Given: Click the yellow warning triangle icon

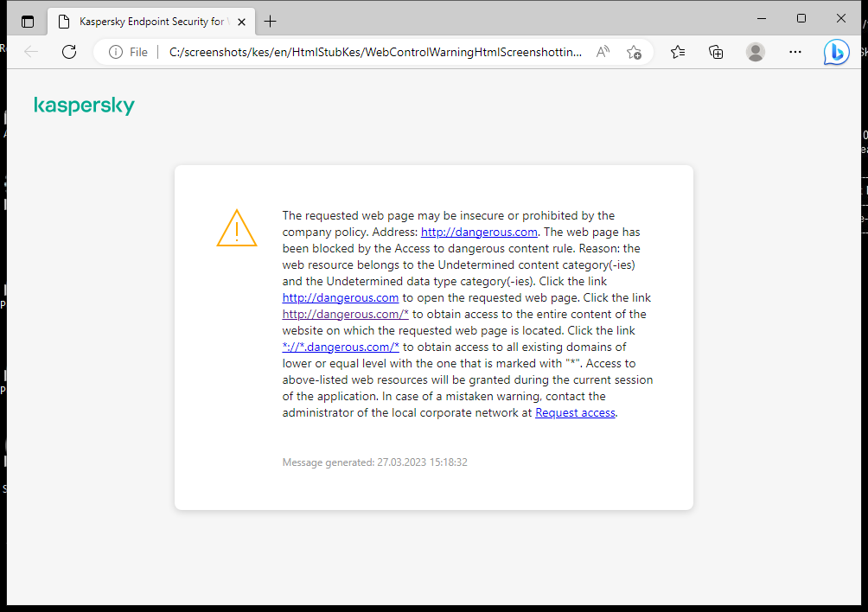Looking at the screenshot, I should click(237, 228).
